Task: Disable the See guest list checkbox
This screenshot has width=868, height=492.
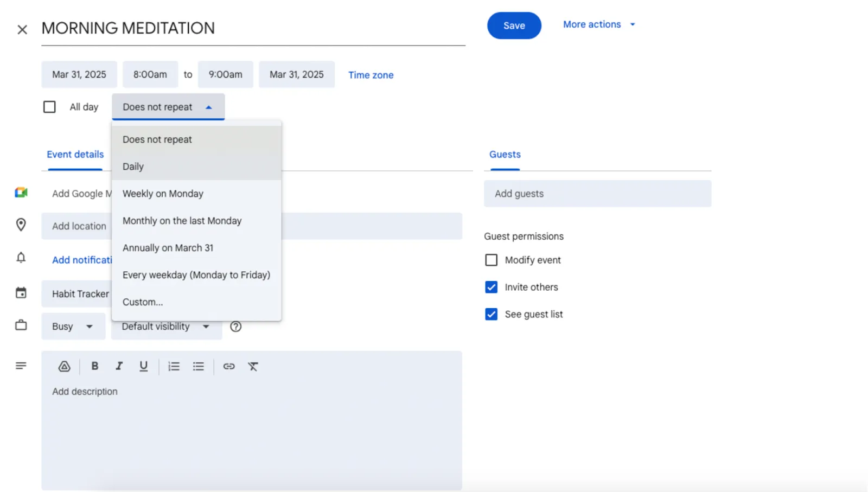Action: tap(491, 314)
